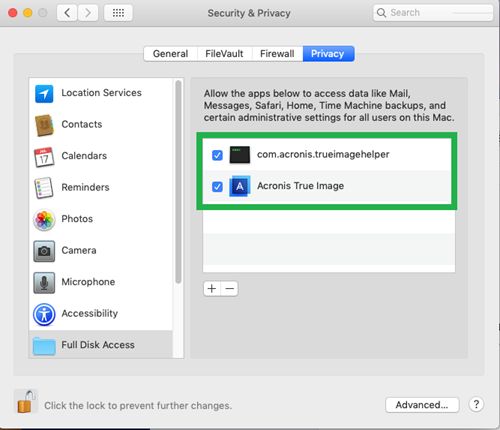Go forward with the right chevron button
The image size is (500, 430).
(88, 13)
